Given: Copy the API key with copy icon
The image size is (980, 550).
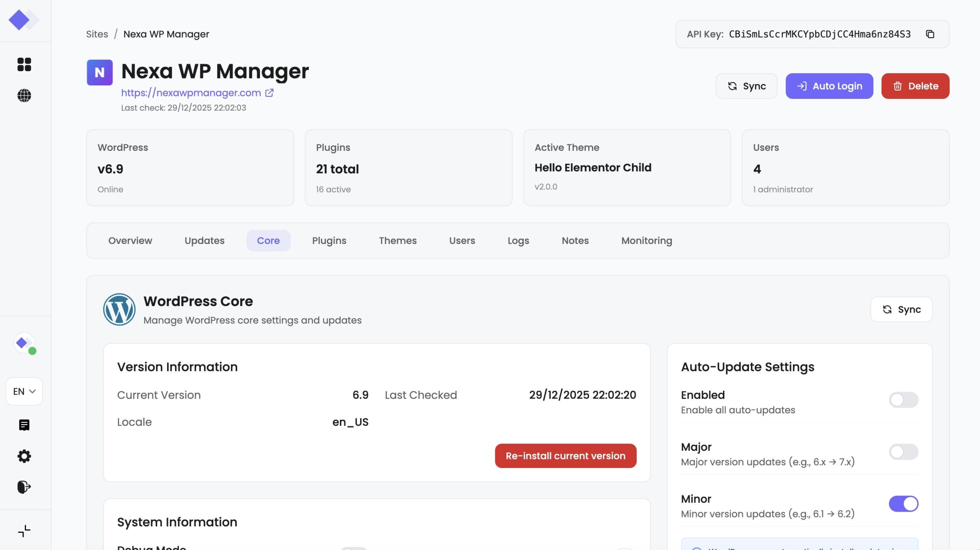Looking at the screenshot, I should click(930, 34).
